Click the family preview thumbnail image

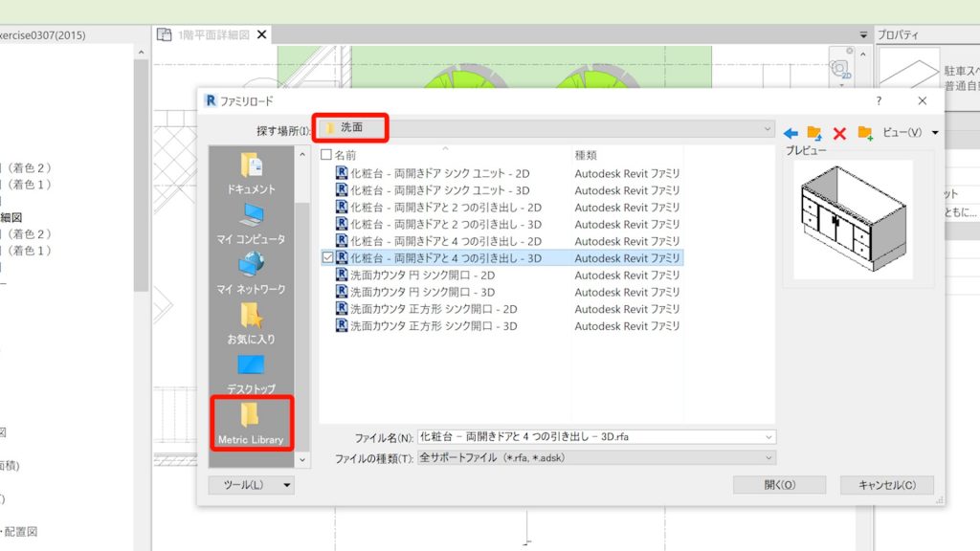point(853,220)
